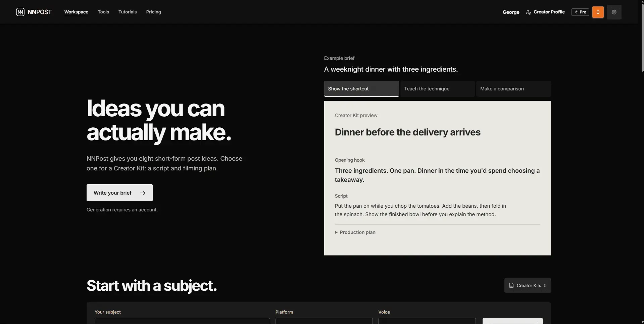Switch to Teach the technique tab
The height and width of the screenshot is (324, 644).
[x=438, y=89]
